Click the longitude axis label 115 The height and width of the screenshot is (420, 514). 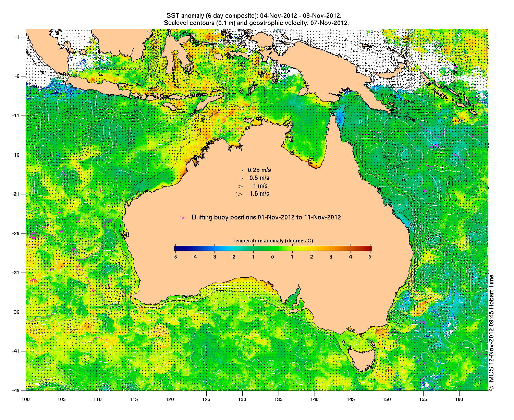pyautogui.click(x=134, y=399)
